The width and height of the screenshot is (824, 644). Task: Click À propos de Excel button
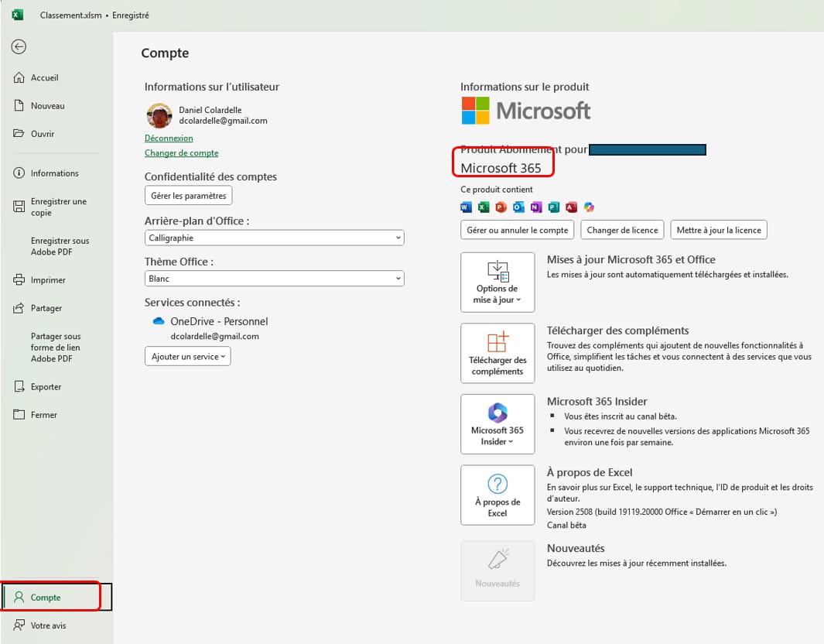click(x=497, y=495)
